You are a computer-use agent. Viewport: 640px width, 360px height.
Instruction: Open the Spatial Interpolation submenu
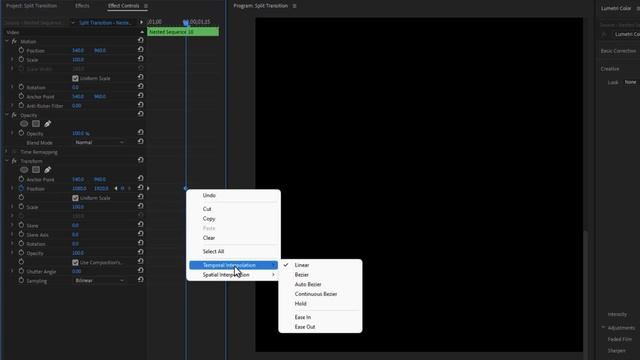(233, 275)
